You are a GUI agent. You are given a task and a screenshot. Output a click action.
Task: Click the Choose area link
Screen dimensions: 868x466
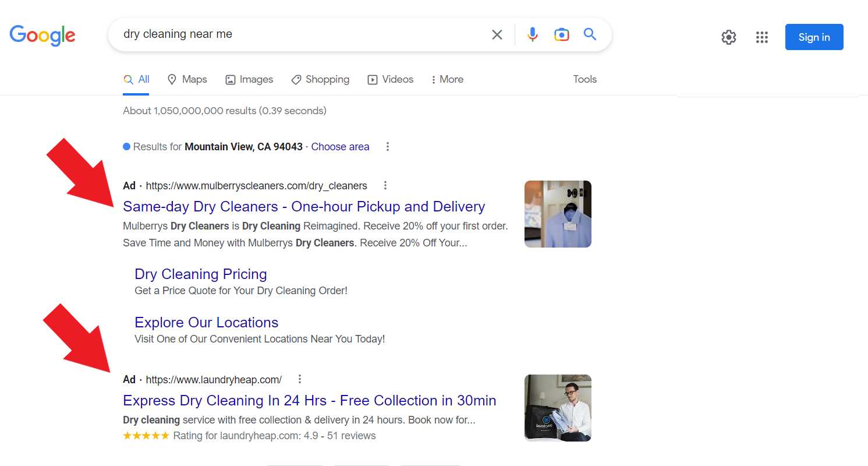click(x=340, y=146)
